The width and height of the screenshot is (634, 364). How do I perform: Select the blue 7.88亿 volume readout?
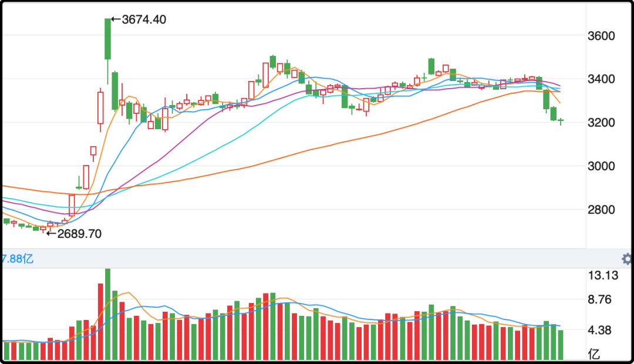click(16, 259)
